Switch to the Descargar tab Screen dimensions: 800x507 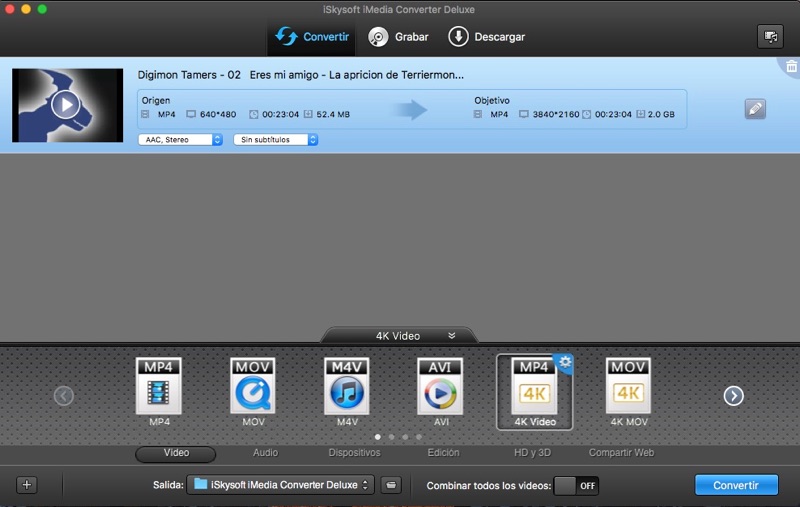coord(486,37)
